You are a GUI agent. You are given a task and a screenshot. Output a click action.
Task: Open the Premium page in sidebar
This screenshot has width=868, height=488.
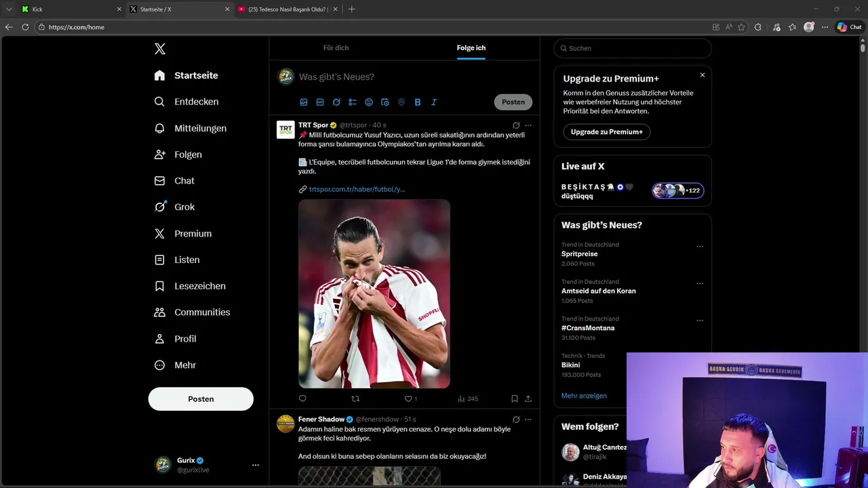tap(183, 233)
